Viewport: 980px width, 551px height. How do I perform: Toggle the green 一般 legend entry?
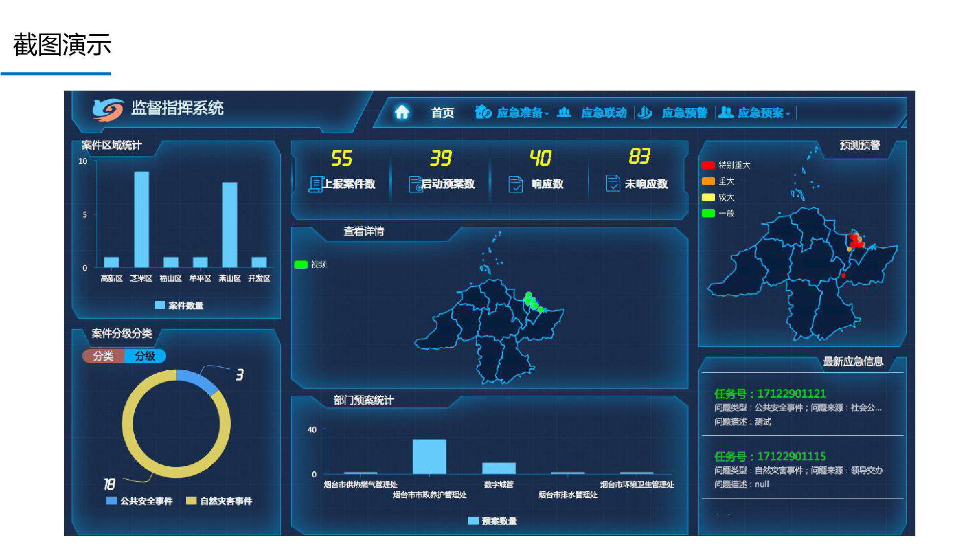pyautogui.click(x=718, y=213)
